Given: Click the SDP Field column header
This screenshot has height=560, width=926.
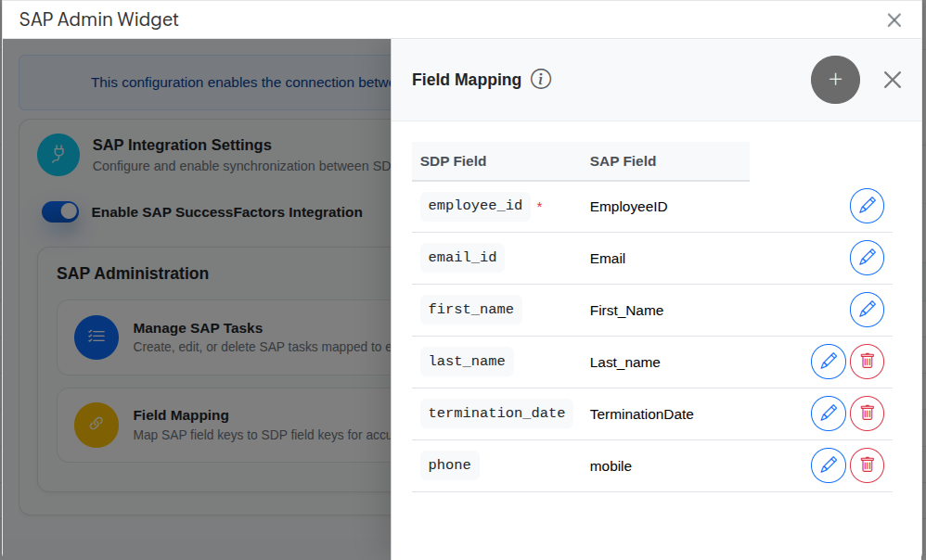Looking at the screenshot, I should pyautogui.click(x=453, y=161).
